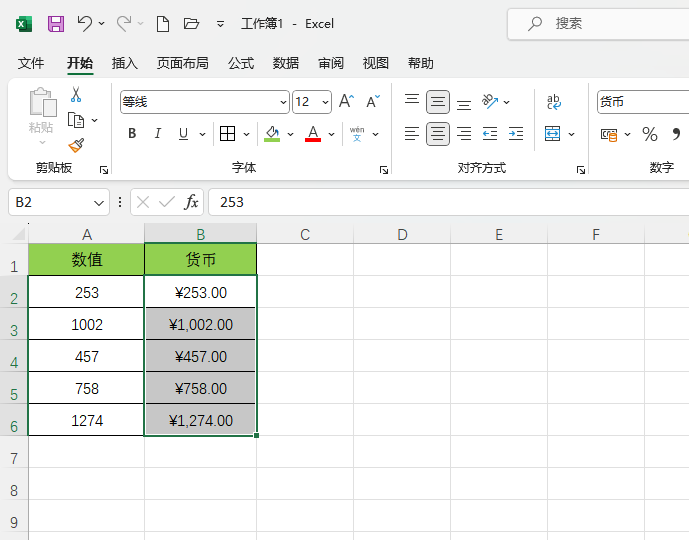Toggle italic formatting
Image resolution: width=689 pixels, height=540 pixels.
click(158, 134)
